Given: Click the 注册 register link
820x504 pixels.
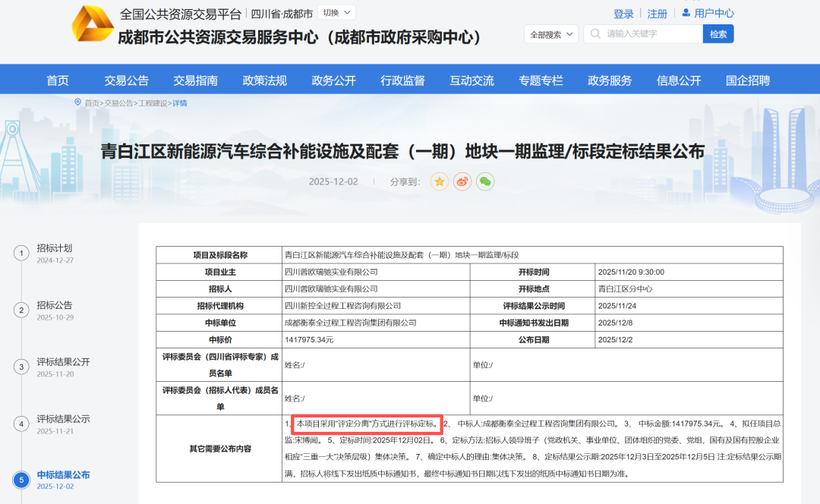Looking at the screenshot, I should (657, 14).
